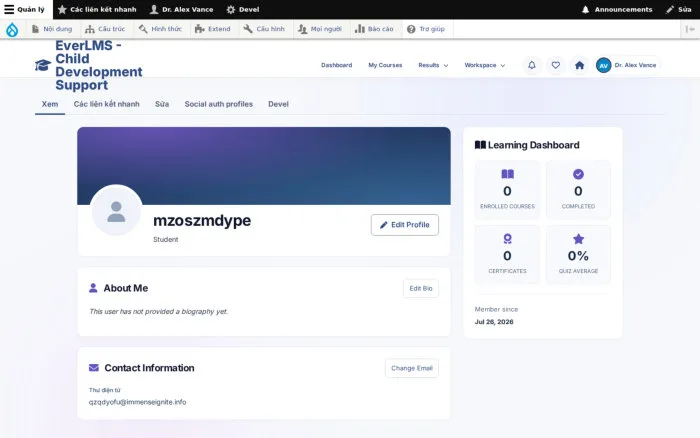The image size is (700, 438).
Task: Click the Learning Dashboard heading
Action: pos(533,145)
